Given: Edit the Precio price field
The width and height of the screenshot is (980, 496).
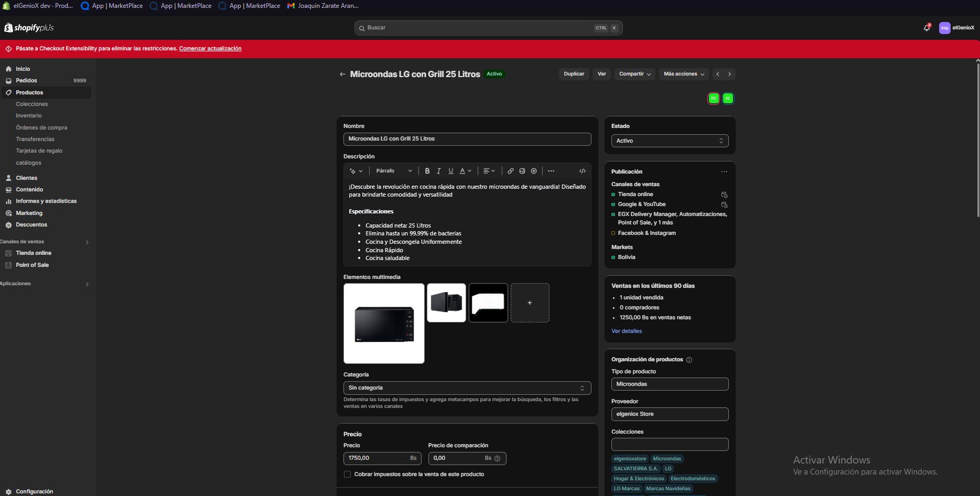Looking at the screenshot, I should pos(383,458).
